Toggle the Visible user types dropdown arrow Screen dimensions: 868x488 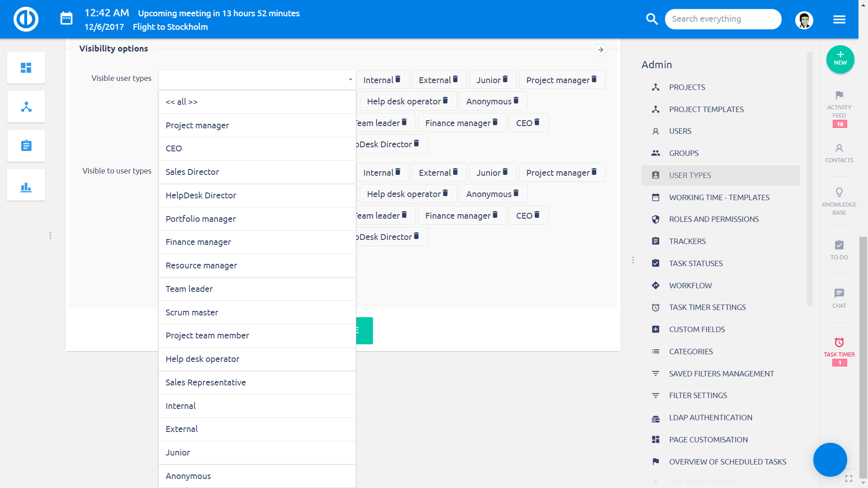[x=350, y=80]
